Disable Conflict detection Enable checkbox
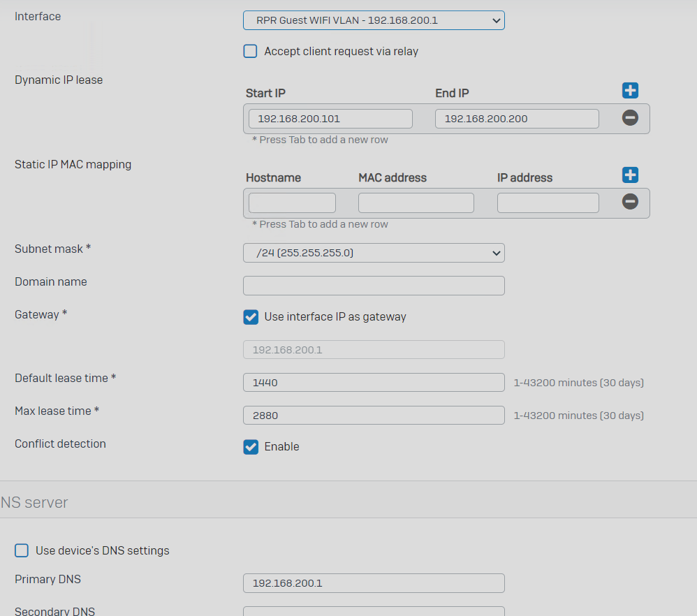The image size is (697, 616). click(251, 447)
